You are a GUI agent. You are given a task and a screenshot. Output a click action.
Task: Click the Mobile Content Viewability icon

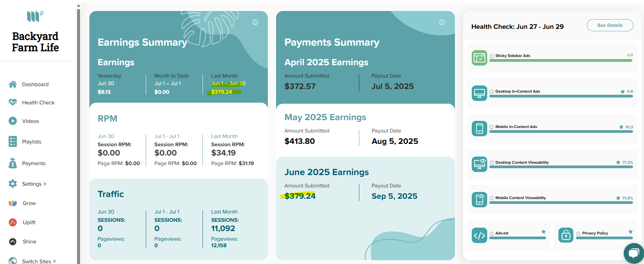(479, 199)
